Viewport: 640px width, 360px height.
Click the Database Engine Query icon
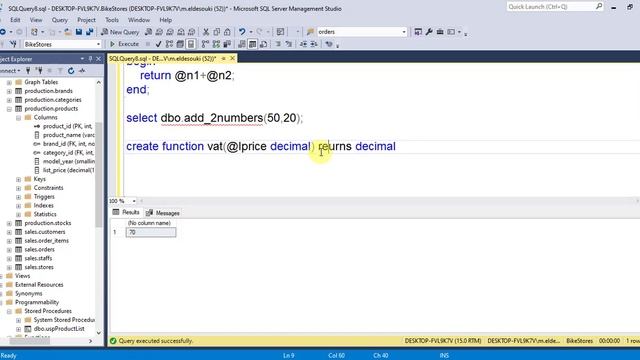(x=149, y=32)
